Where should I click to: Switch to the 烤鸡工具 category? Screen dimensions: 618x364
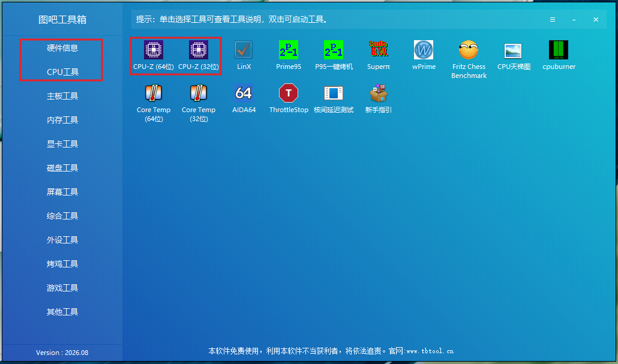[62, 264]
